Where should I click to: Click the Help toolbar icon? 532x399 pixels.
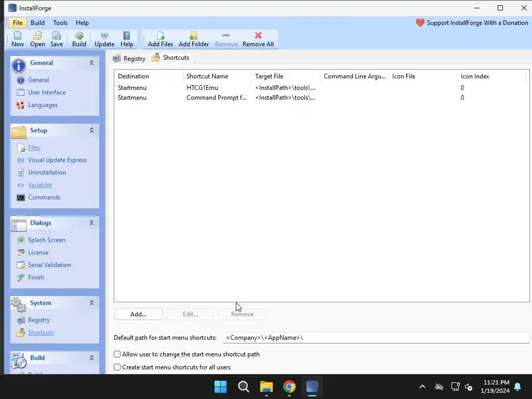coord(127,39)
